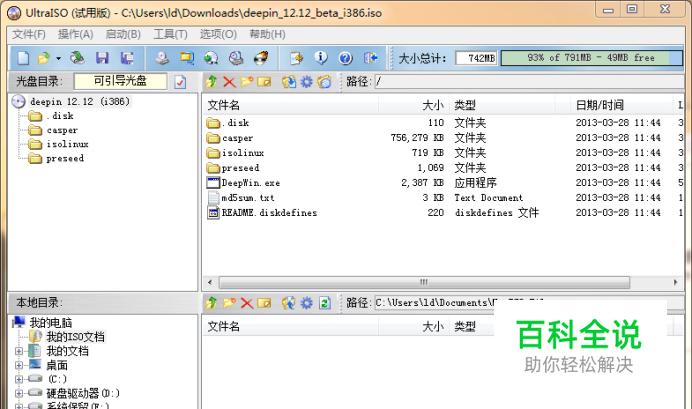Sort image files by 日期/时间 column
The width and height of the screenshot is (692, 409).
(x=621, y=105)
